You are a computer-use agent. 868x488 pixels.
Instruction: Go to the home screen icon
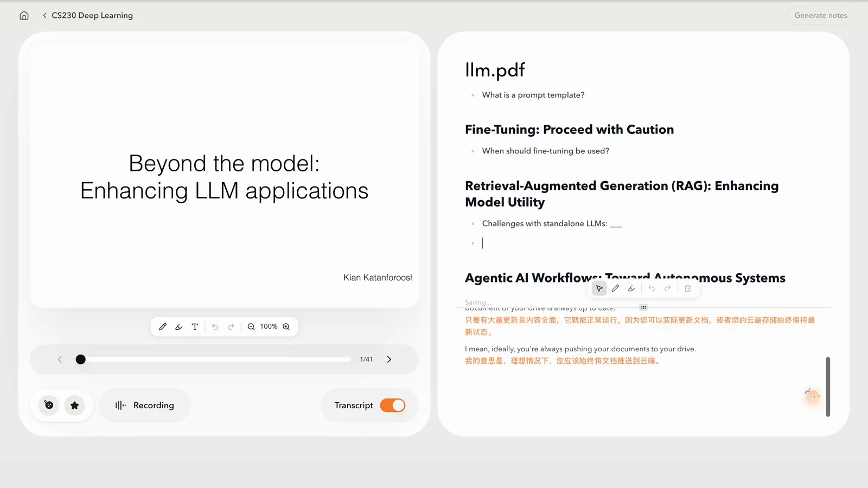point(24,15)
